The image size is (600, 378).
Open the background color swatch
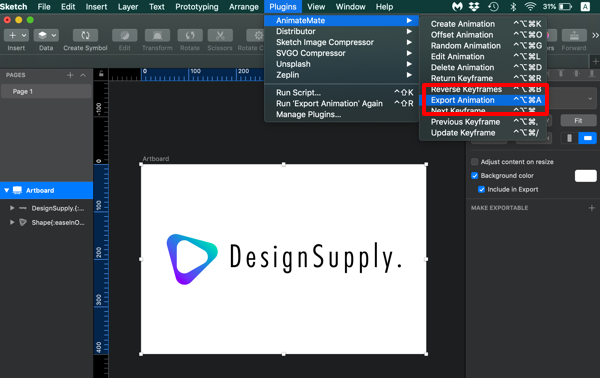click(585, 176)
